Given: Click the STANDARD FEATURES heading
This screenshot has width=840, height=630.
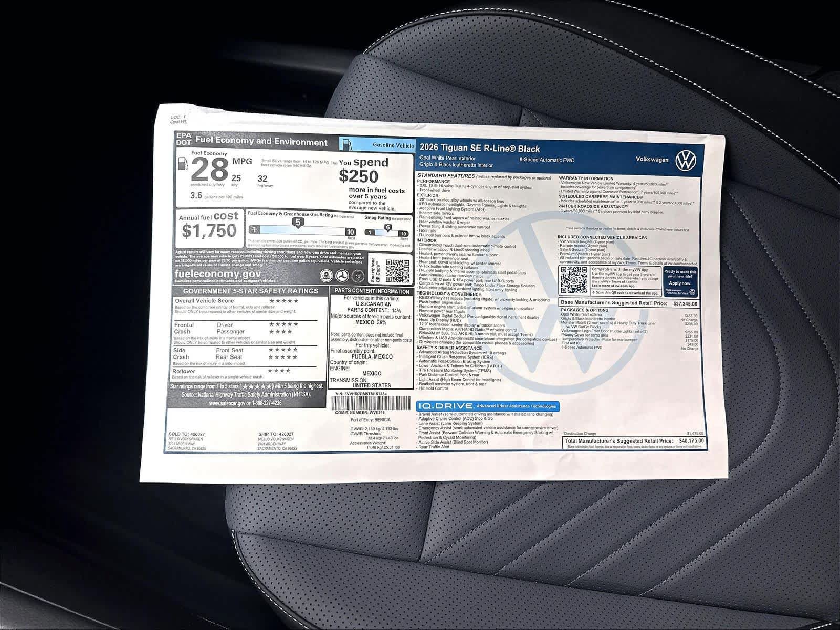Looking at the screenshot, I should [x=446, y=176].
